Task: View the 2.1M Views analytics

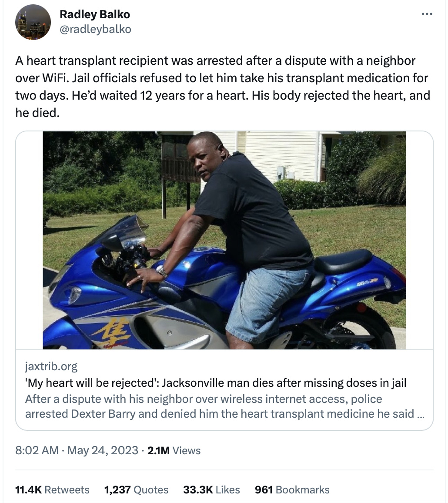Action: pyautogui.click(x=174, y=450)
